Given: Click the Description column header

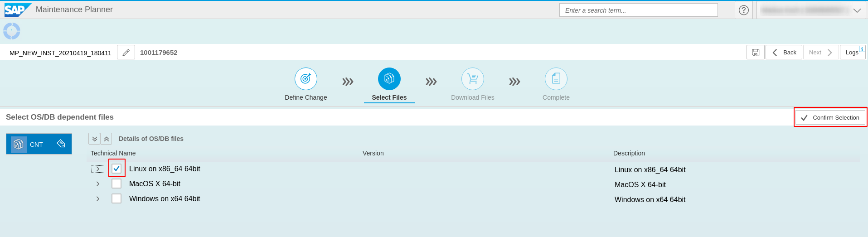Looking at the screenshot, I should coord(629,153).
